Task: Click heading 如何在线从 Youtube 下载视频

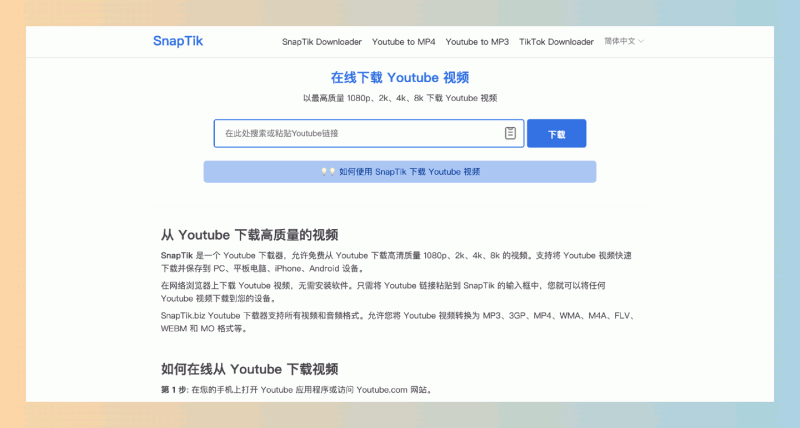Action: coord(249,369)
